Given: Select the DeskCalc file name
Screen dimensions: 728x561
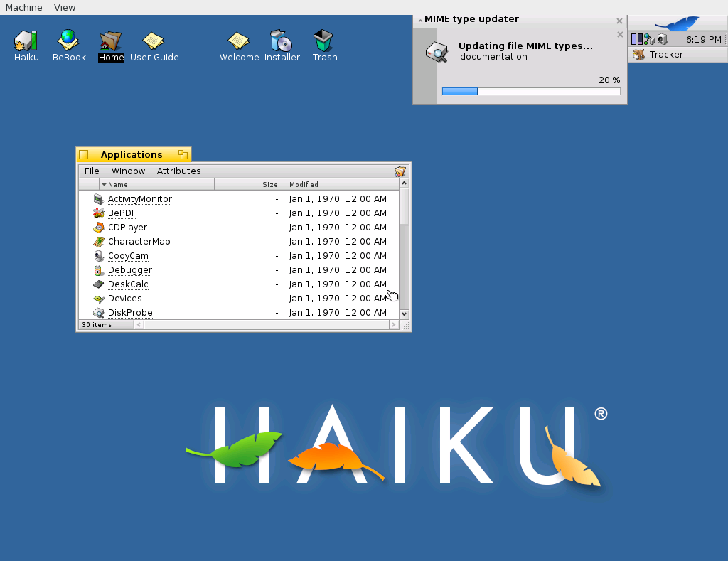Looking at the screenshot, I should [x=128, y=284].
